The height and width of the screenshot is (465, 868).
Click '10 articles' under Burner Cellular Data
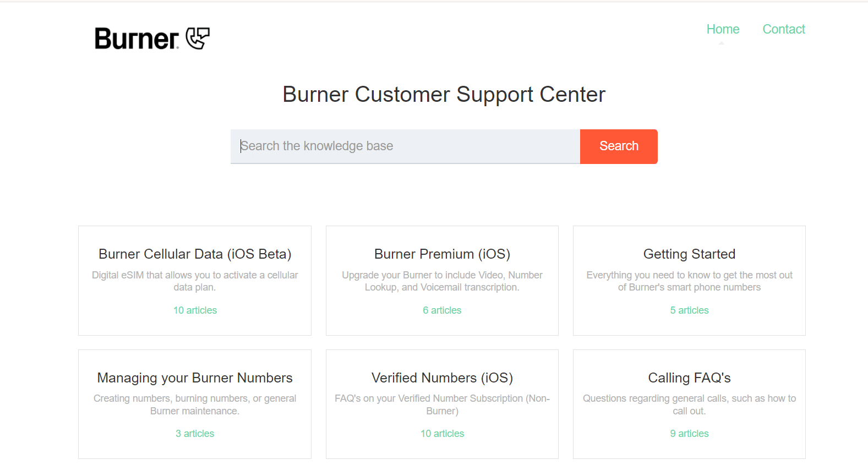(x=195, y=310)
